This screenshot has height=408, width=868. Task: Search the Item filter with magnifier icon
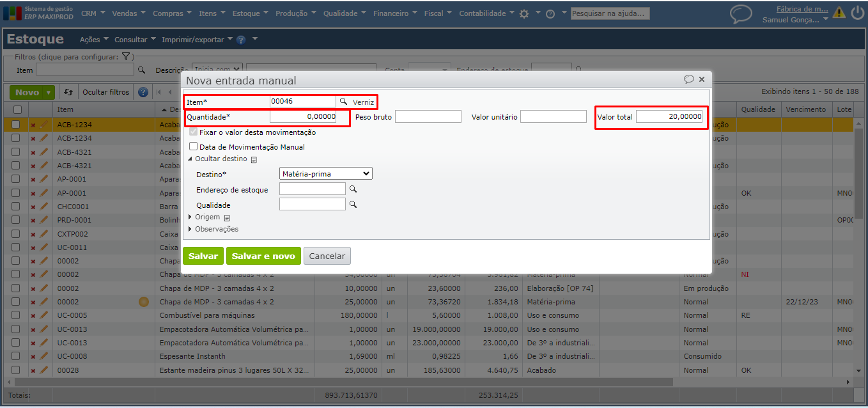tap(142, 70)
